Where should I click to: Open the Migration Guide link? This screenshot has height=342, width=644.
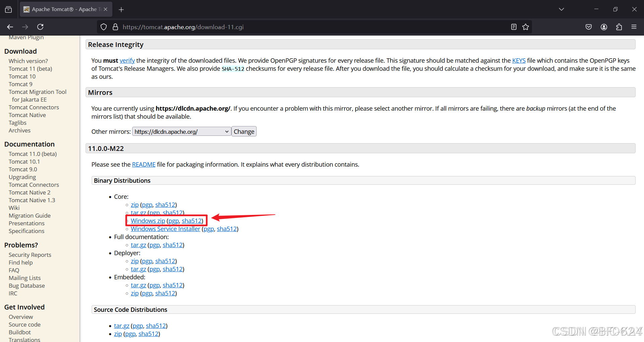pos(30,216)
